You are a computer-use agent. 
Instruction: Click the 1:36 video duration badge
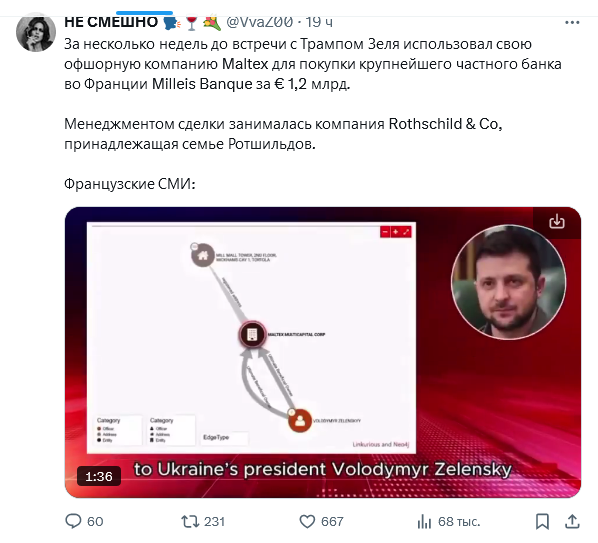99,476
